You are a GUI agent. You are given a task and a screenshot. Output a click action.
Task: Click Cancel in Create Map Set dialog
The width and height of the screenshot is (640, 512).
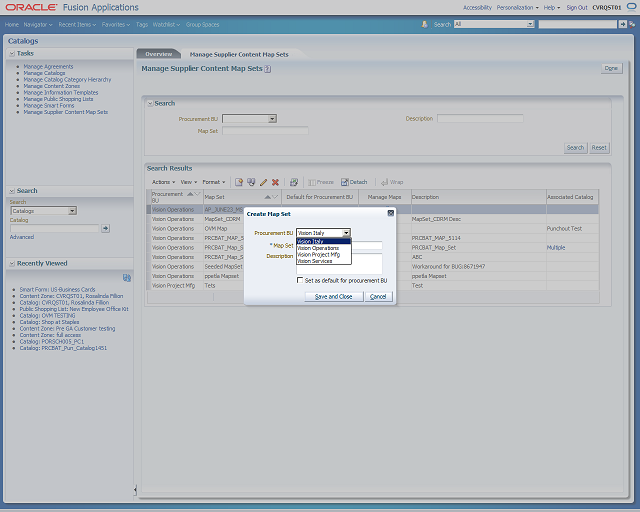(x=378, y=296)
